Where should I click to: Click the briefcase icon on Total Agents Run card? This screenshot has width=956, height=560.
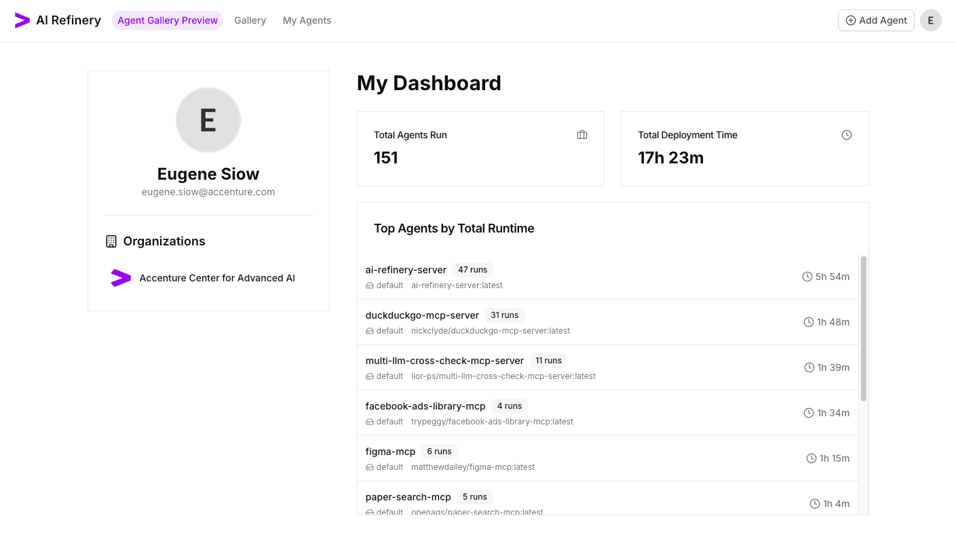click(581, 134)
